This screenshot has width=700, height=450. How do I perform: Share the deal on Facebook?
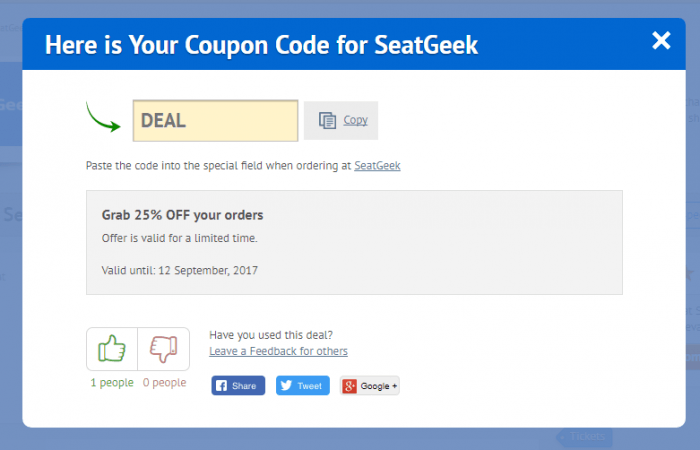[x=238, y=386]
